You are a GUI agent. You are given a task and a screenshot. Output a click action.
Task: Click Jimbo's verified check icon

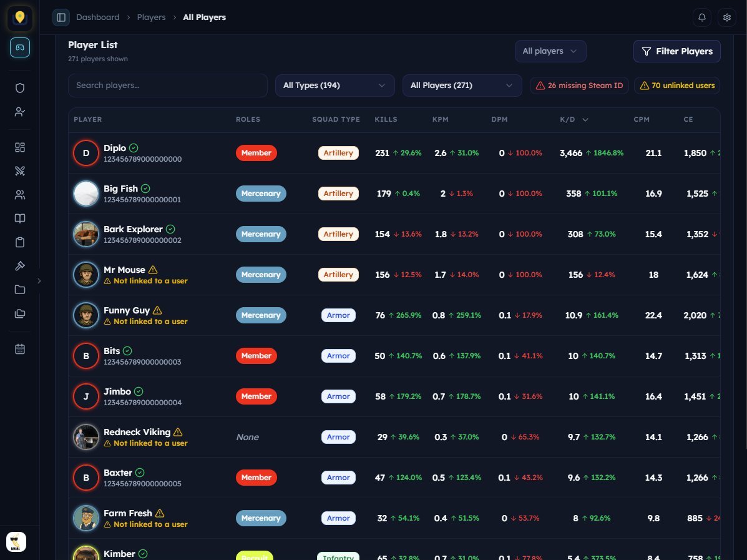coord(139,391)
